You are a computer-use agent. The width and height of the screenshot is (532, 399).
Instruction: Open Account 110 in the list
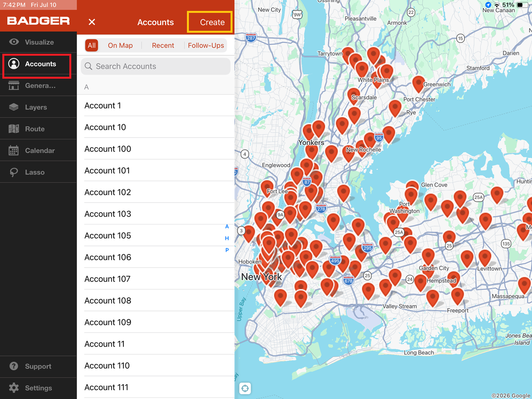click(x=156, y=366)
